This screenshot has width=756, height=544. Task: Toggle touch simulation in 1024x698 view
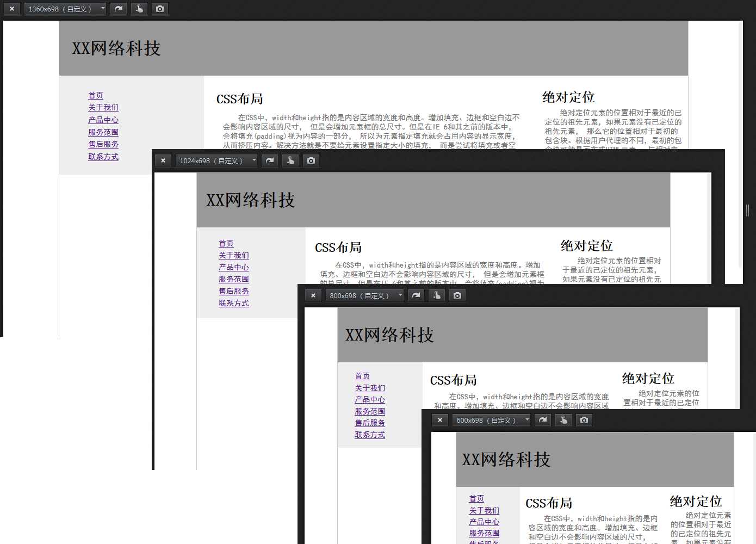click(x=290, y=160)
